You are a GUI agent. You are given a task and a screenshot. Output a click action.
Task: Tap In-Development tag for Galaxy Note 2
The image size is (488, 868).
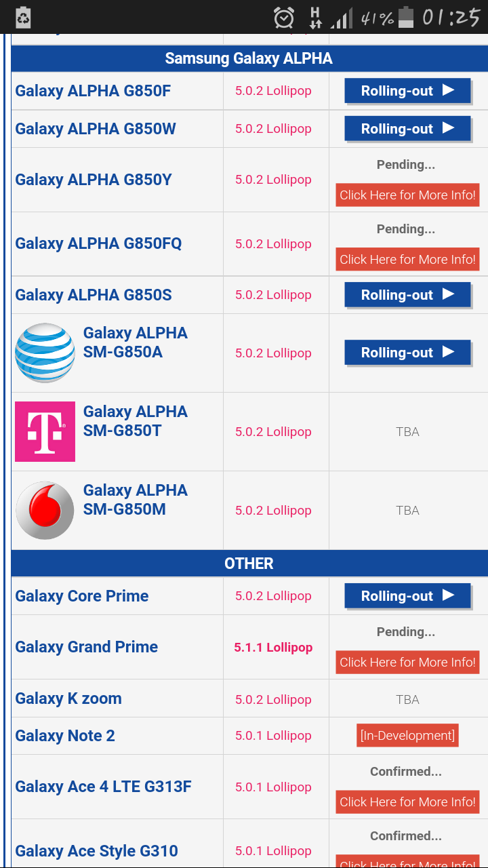(x=407, y=736)
